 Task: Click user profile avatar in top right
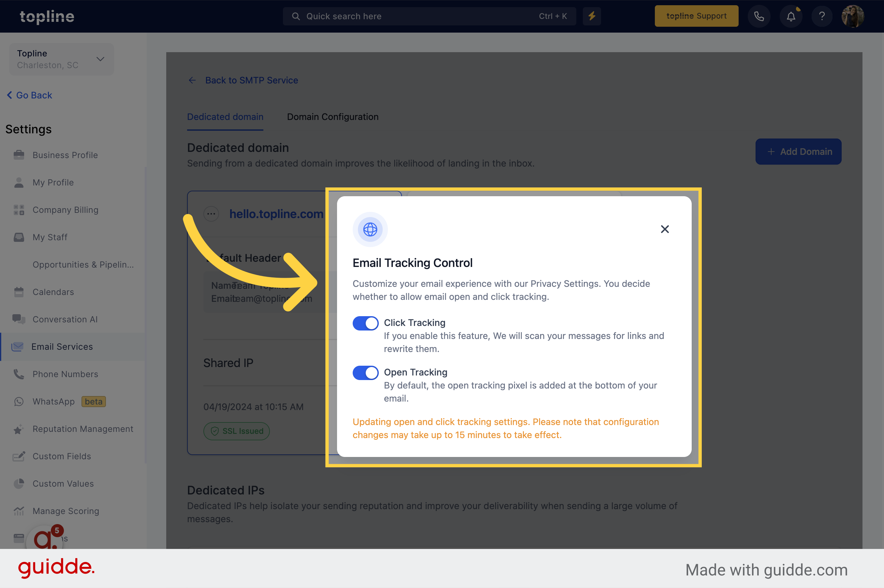point(852,16)
